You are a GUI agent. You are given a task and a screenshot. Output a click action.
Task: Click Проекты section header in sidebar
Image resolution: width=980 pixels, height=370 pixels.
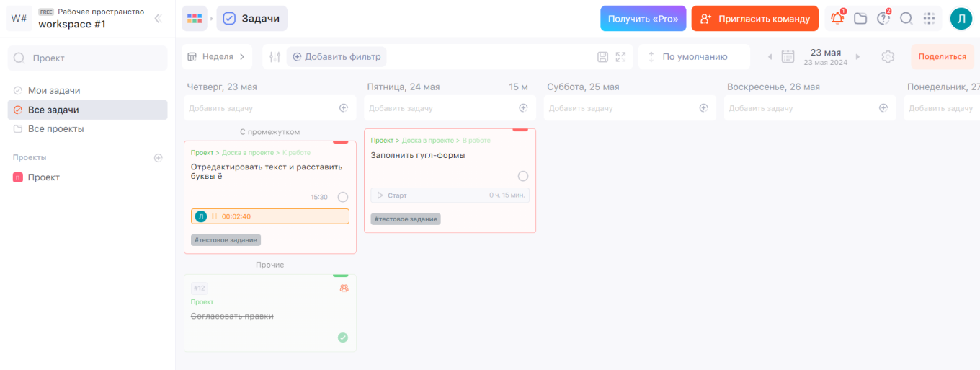30,157
